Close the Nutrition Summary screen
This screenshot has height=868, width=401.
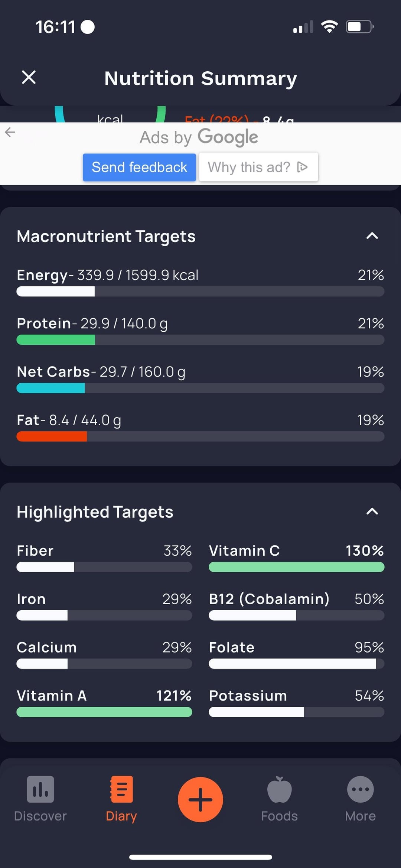pos(29,78)
